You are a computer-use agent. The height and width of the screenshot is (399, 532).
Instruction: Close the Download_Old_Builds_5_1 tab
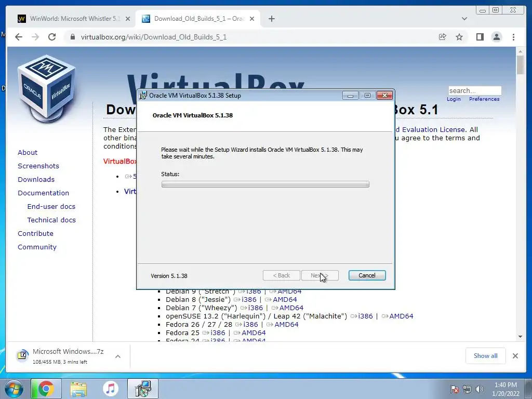[x=252, y=19]
